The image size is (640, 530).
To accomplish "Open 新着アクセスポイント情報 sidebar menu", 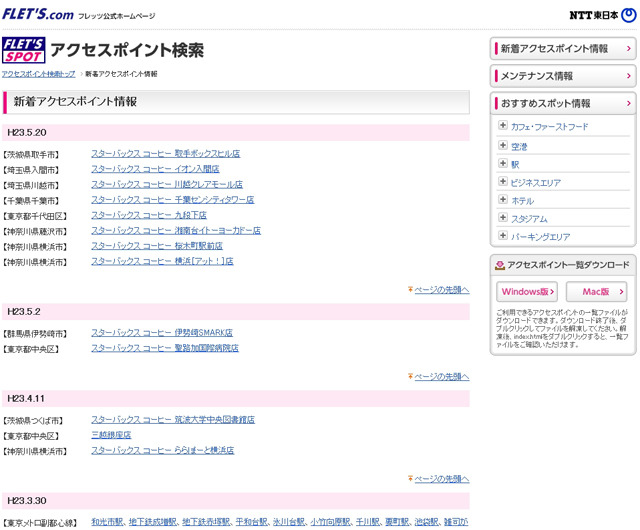I will (x=563, y=49).
